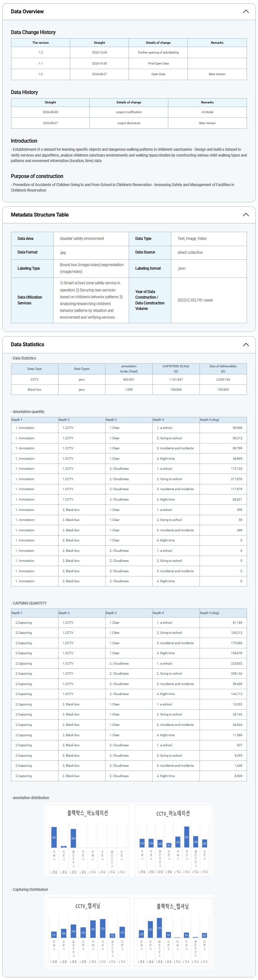Screen dimensions: 258x980
Task: Click 'Further opening of sub-labeling' cell
Action: point(158,53)
